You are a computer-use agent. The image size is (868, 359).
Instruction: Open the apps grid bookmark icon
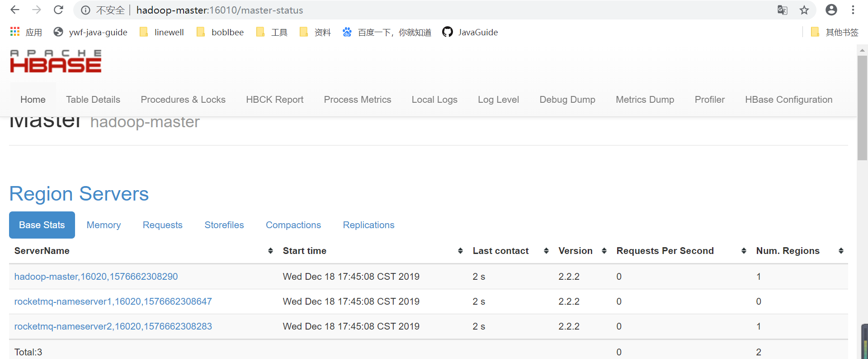15,32
